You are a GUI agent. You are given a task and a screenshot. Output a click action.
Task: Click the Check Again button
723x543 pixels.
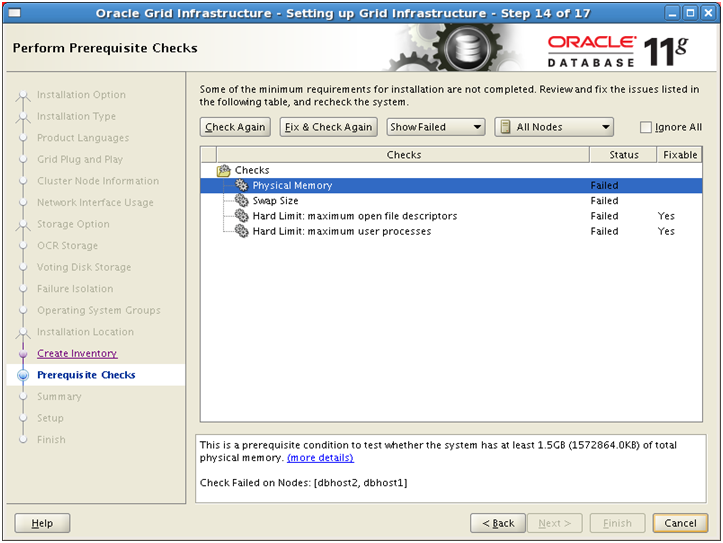(x=235, y=127)
